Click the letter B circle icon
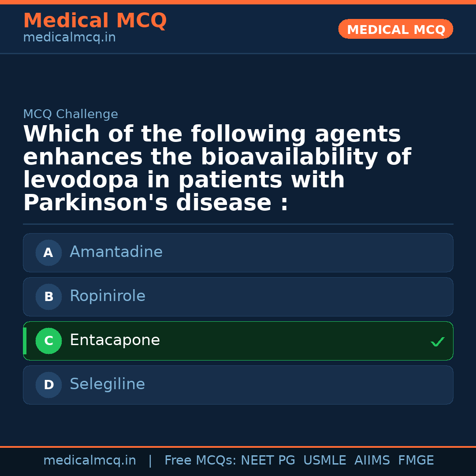476x476 pixels. coord(48,297)
